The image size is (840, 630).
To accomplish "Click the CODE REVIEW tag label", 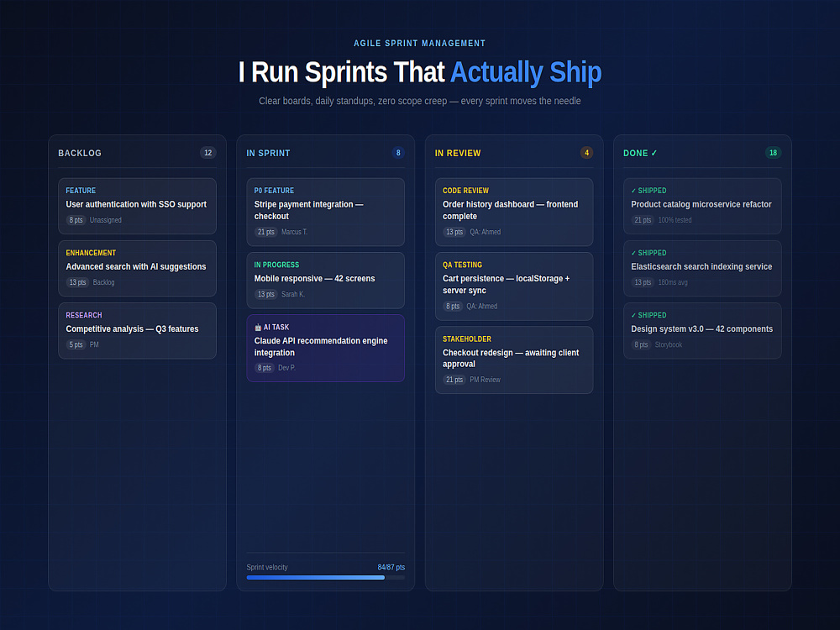I will pos(465,191).
